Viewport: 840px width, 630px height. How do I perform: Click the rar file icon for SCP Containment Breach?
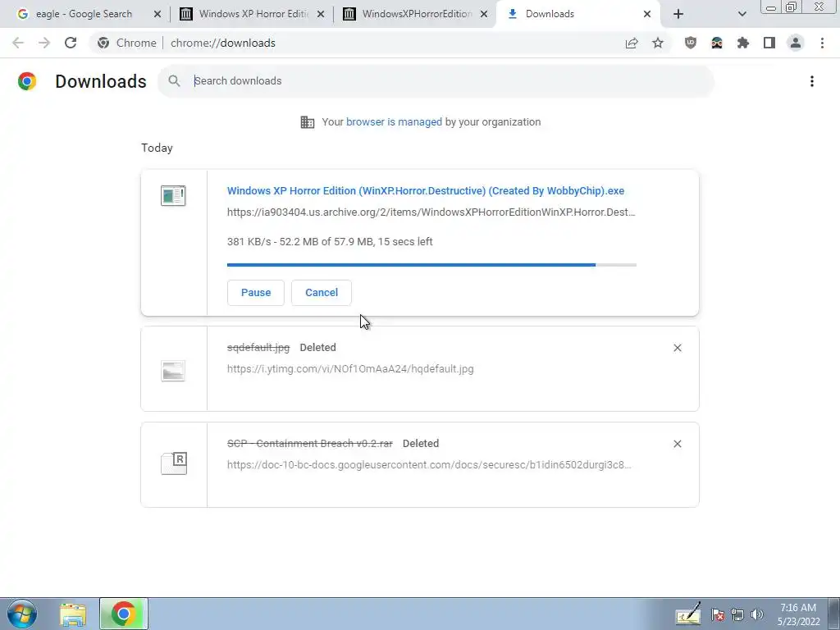point(174,463)
